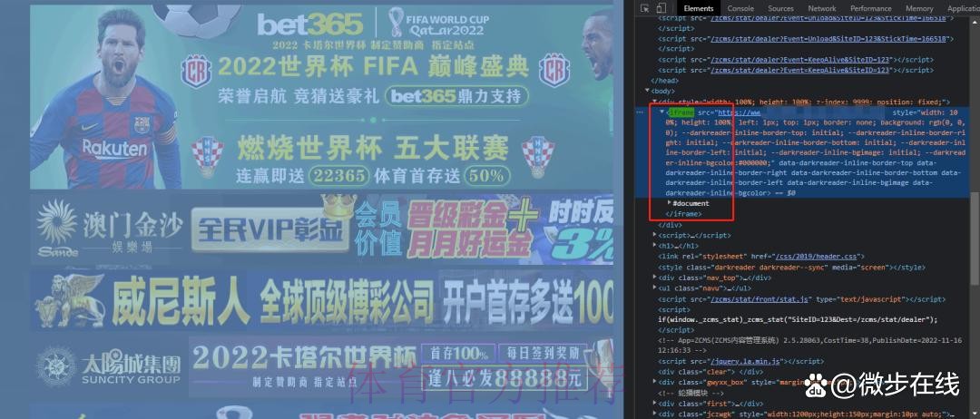Select the App=ZCMS comment line
This screenshot has height=419, width=980.
coord(809,346)
